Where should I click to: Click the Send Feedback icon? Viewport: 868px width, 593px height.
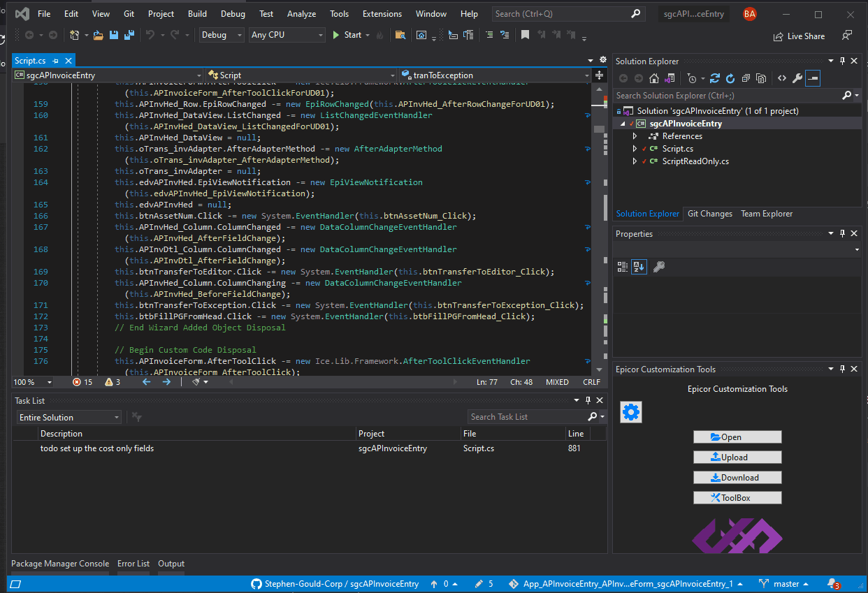(847, 36)
